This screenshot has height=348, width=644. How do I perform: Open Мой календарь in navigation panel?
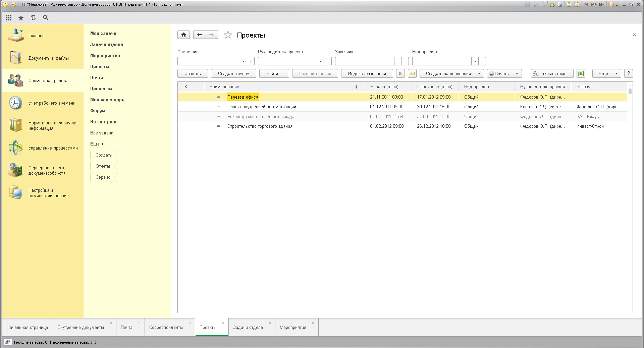(x=107, y=100)
